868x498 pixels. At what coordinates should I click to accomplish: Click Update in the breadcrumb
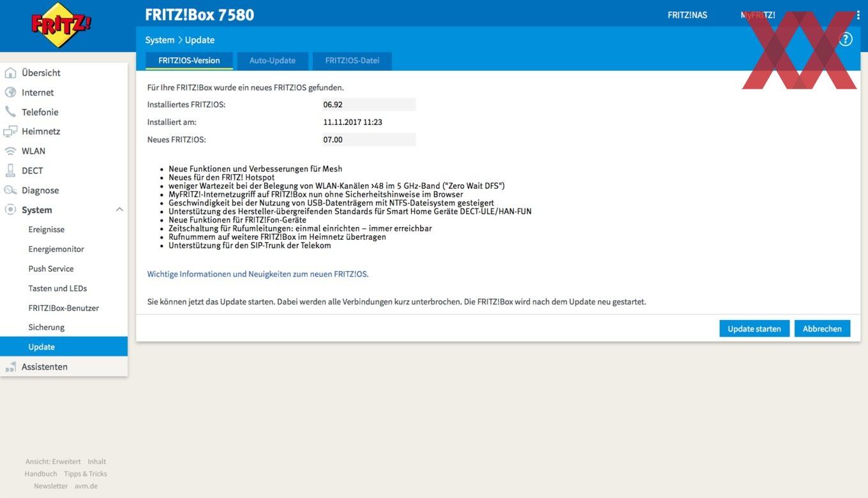click(200, 40)
